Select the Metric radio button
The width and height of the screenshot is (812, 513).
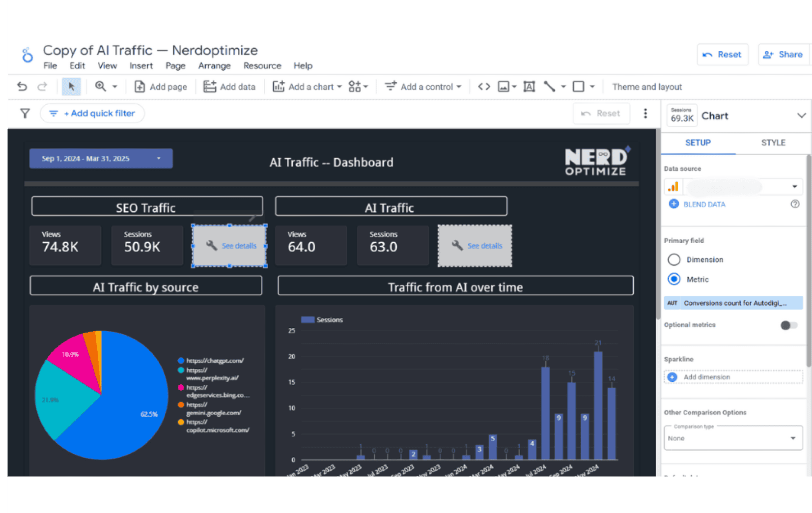coord(674,279)
